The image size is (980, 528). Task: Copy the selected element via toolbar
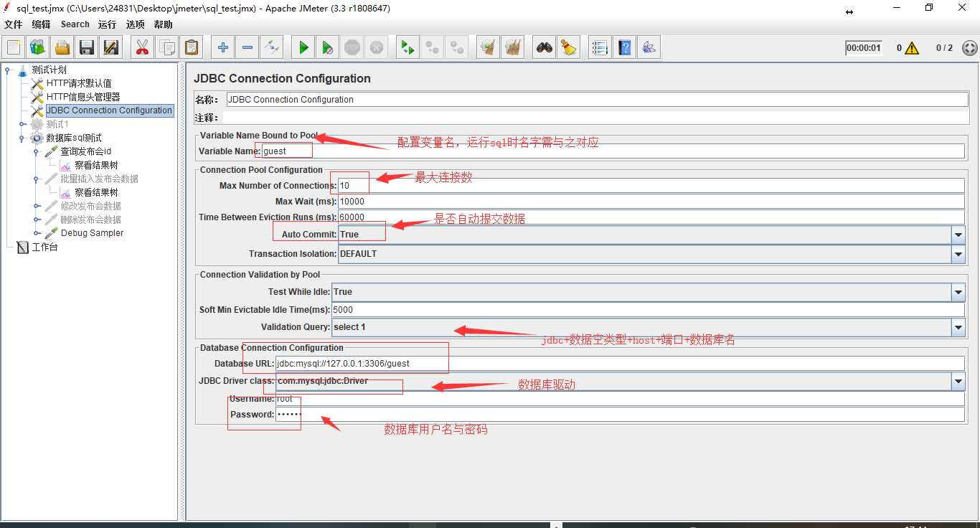pos(166,47)
